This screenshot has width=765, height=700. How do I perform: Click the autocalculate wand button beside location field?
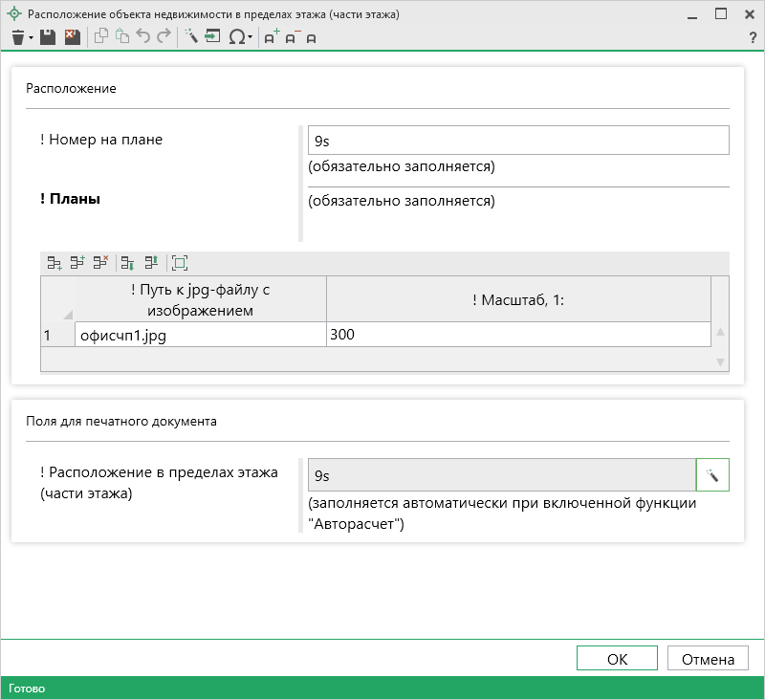pos(712,475)
